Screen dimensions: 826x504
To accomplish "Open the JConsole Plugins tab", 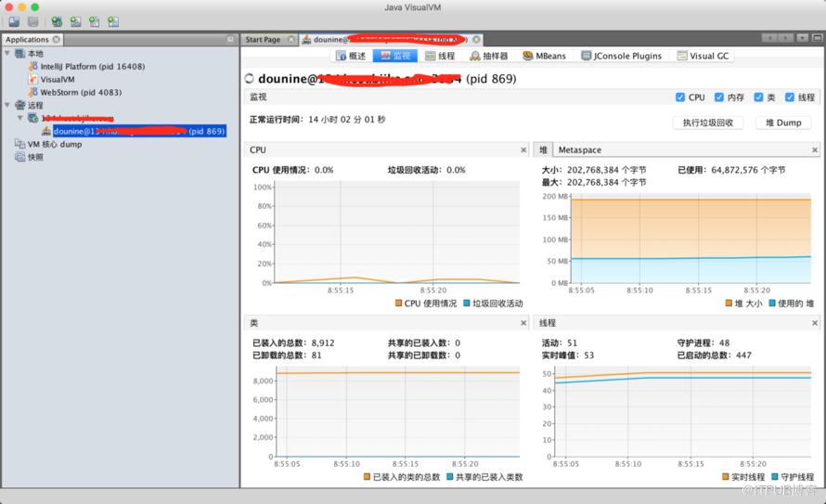I will (x=622, y=56).
